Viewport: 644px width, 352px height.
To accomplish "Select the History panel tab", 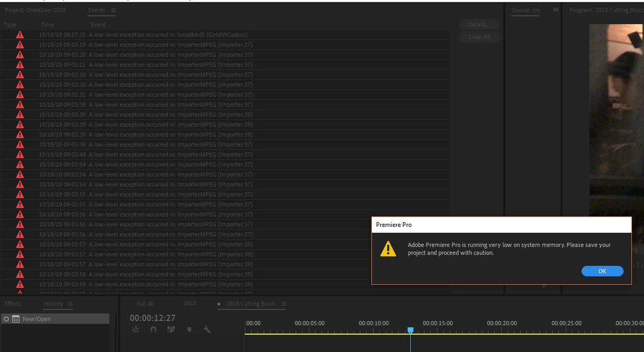I will coord(53,304).
